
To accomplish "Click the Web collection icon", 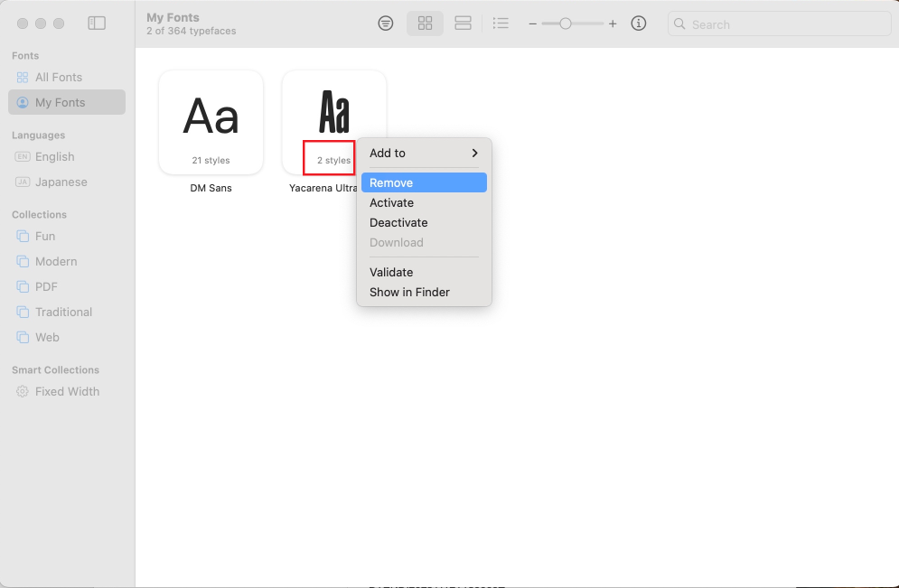I will (x=23, y=337).
